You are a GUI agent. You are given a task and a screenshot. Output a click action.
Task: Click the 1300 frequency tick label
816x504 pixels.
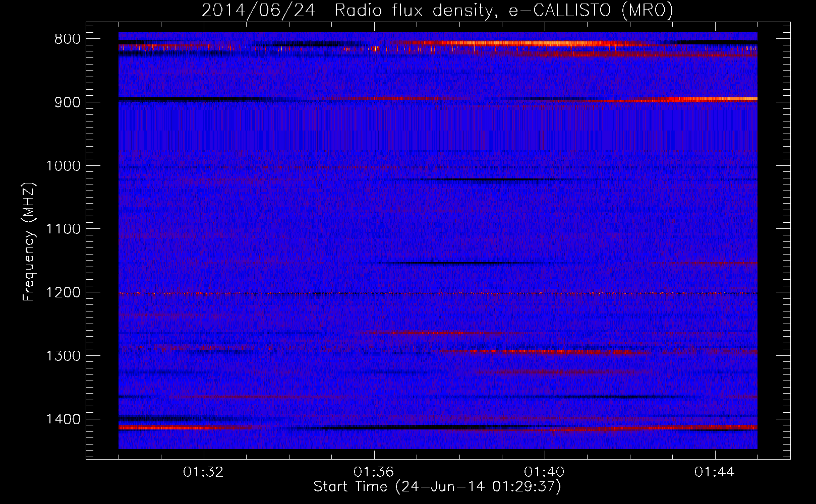[x=63, y=356]
